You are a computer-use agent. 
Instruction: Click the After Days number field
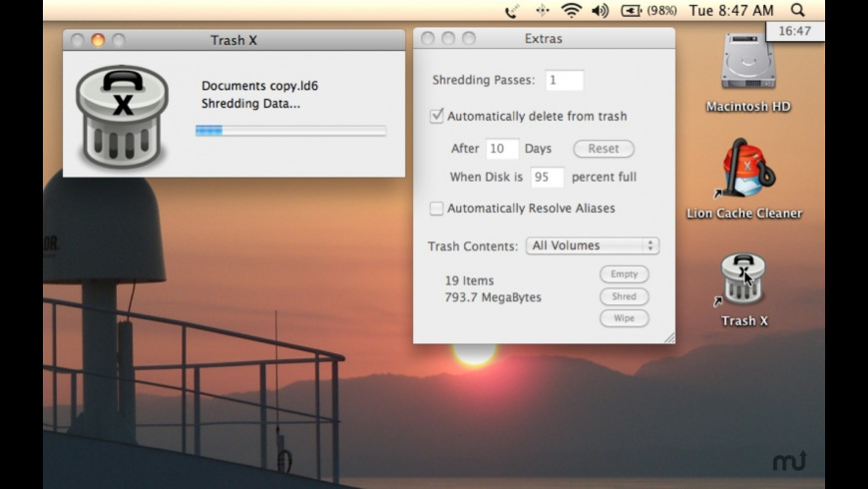[x=502, y=149]
